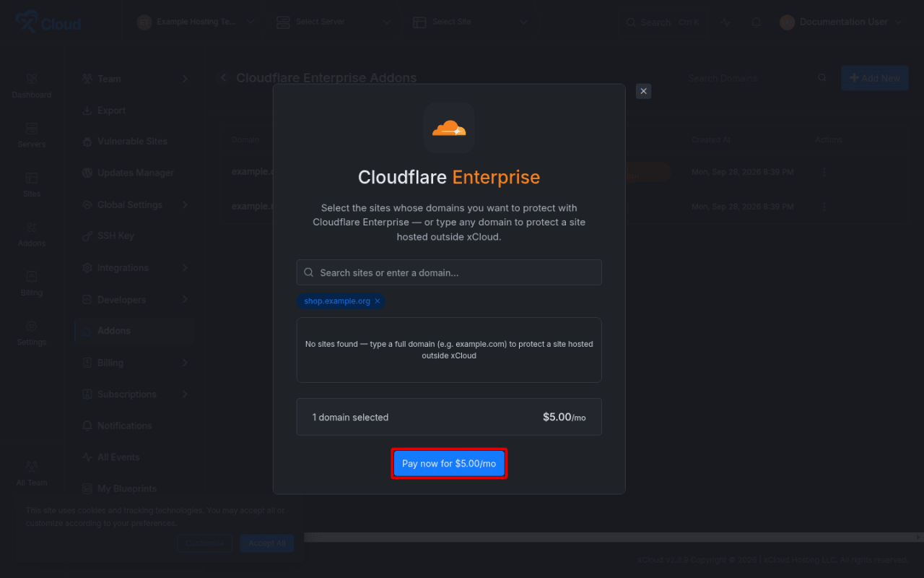Open Updates Manager in the sidebar
924x578 pixels.
(x=134, y=173)
